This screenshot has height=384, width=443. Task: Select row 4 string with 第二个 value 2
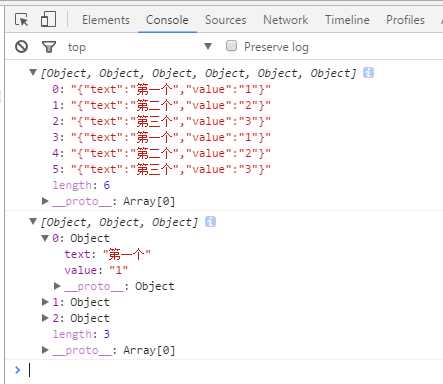pos(161,153)
